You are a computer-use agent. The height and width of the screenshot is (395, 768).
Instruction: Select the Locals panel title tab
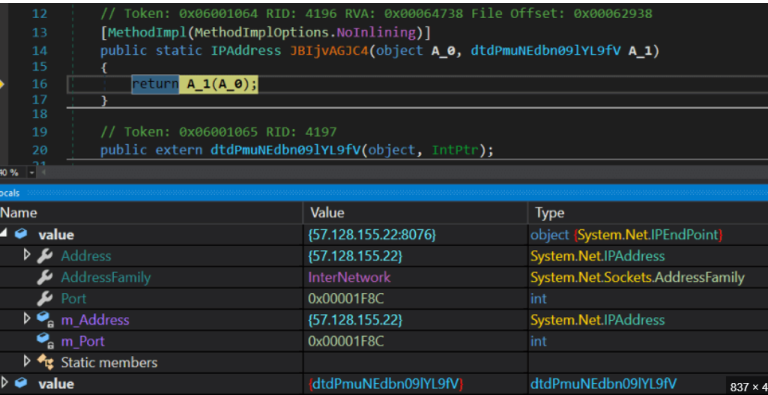(x=10, y=193)
